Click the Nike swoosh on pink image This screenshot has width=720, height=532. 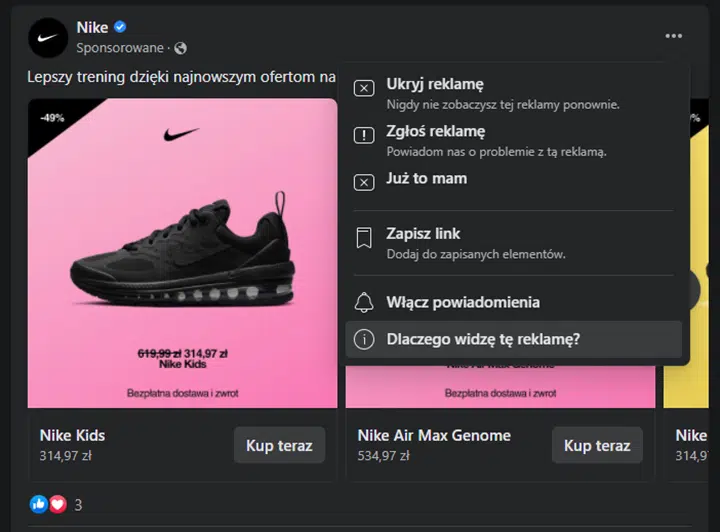(x=181, y=134)
